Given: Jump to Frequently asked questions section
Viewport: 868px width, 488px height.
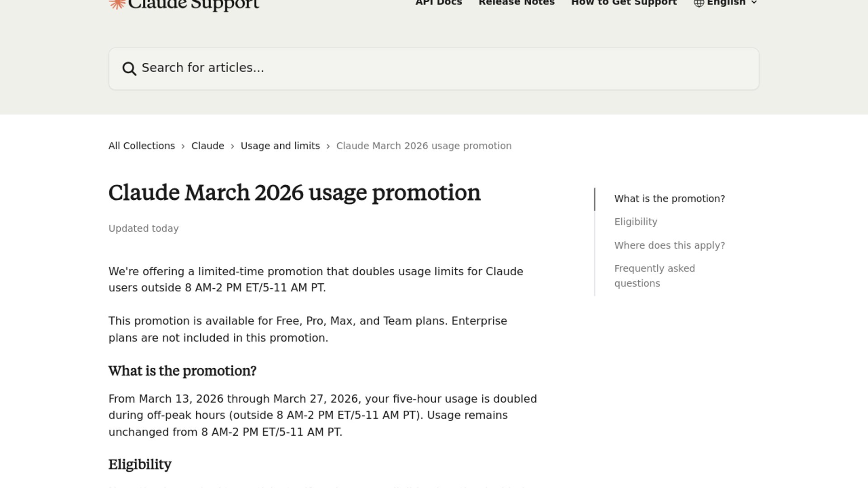Looking at the screenshot, I should 654,276.
